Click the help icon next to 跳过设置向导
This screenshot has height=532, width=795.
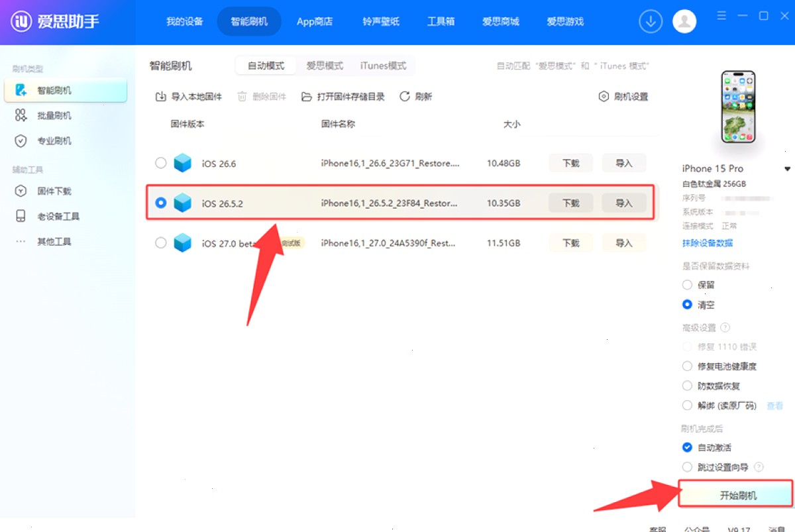[x=759, y=467]
